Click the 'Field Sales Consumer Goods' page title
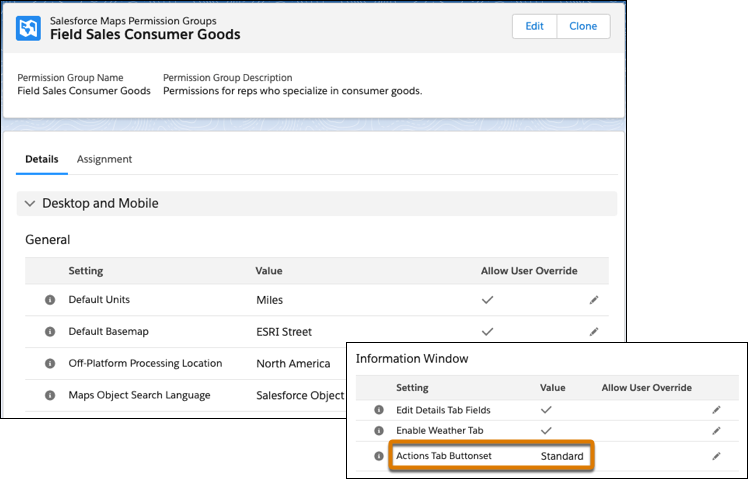749x479 pixels. [145, 34]
